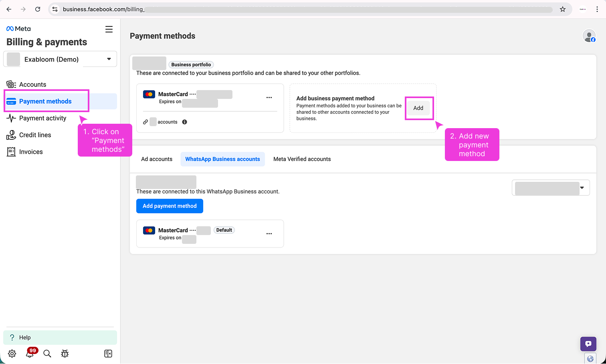Image resolution: width=606 pixels, height=364 pixels.
Task: Open notifications bell with 99 badge
Action: click(30, 353)
